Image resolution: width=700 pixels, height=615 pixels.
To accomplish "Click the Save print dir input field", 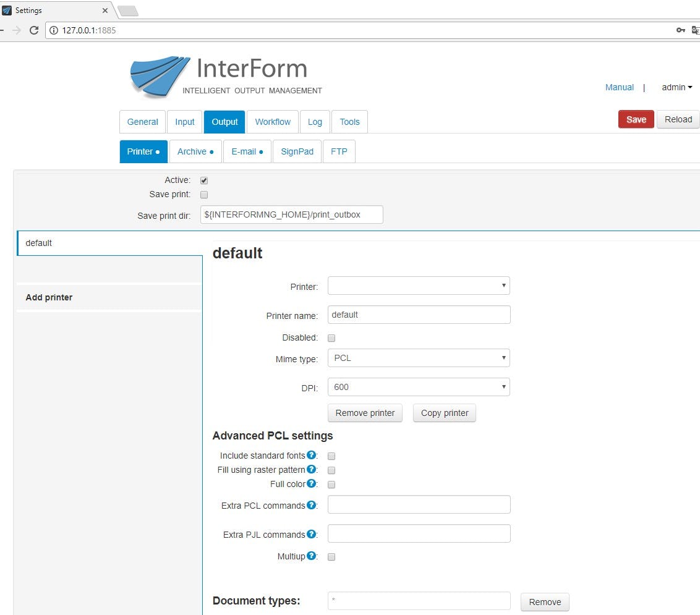I will (291, 214).
